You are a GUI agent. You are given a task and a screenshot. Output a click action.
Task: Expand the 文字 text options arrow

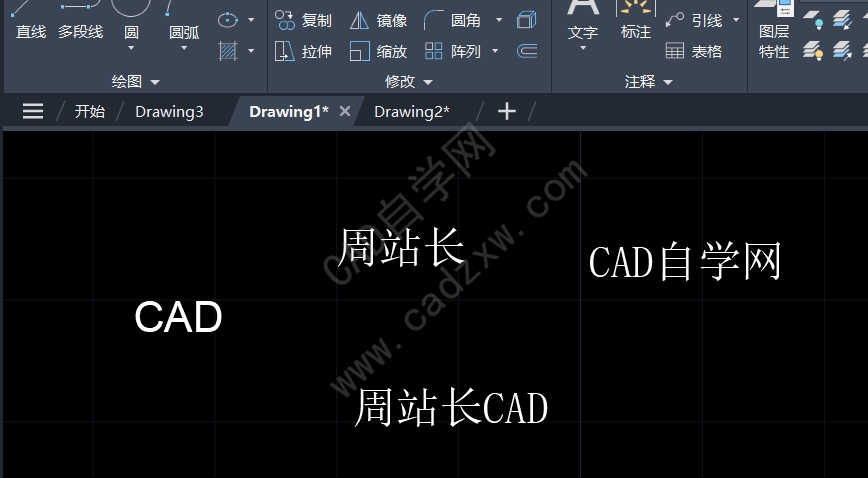(x=583, y=48)
